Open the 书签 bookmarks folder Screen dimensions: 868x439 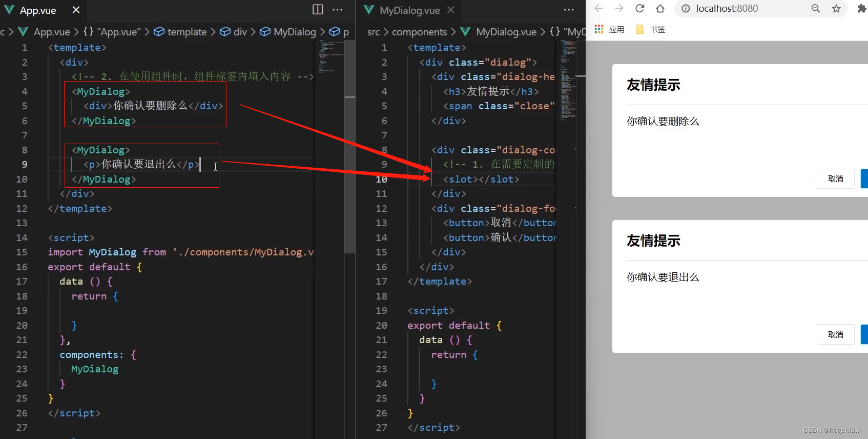point(650,29)
